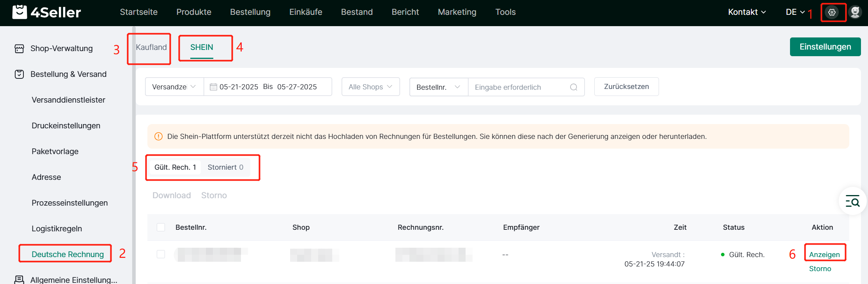Switch to Storniert 0 filter
868x284 pixels.
coord(225,167)
